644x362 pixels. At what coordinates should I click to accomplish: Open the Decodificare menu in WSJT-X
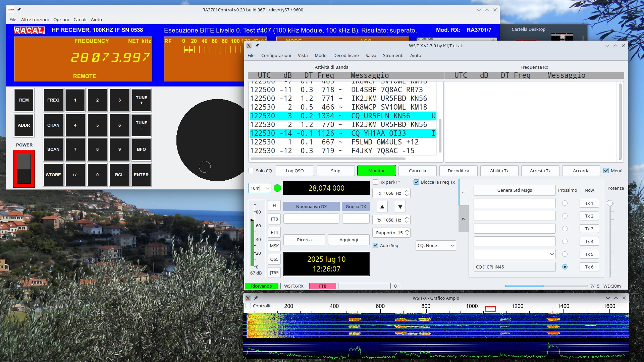tap(346, 55)
